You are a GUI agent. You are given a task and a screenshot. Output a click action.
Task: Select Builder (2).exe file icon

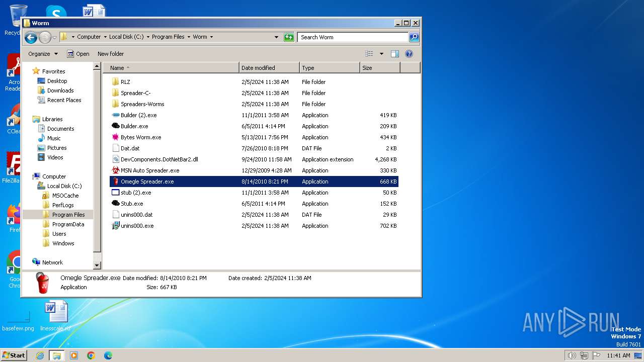115,115
